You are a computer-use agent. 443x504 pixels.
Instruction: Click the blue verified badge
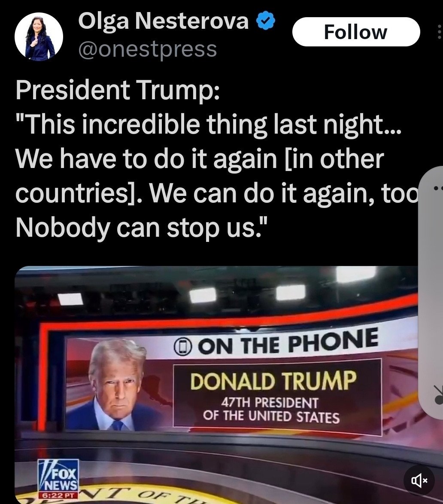coord(265,21)
